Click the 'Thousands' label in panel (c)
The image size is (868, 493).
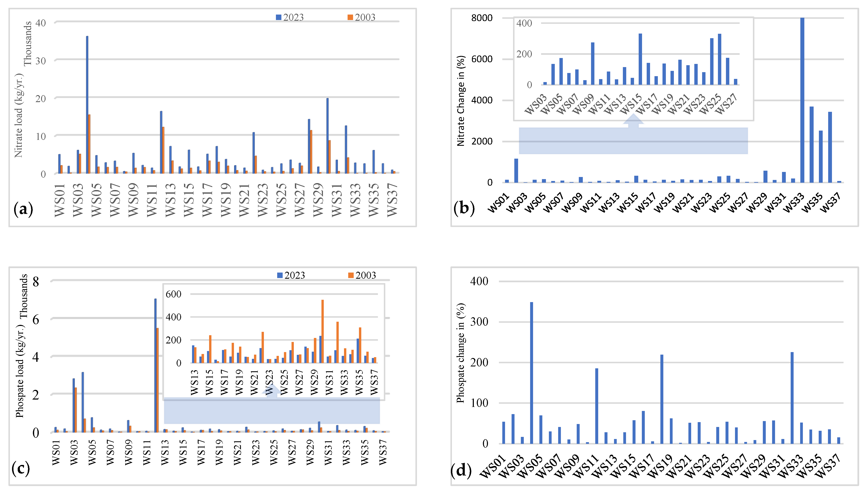point(23,296)
